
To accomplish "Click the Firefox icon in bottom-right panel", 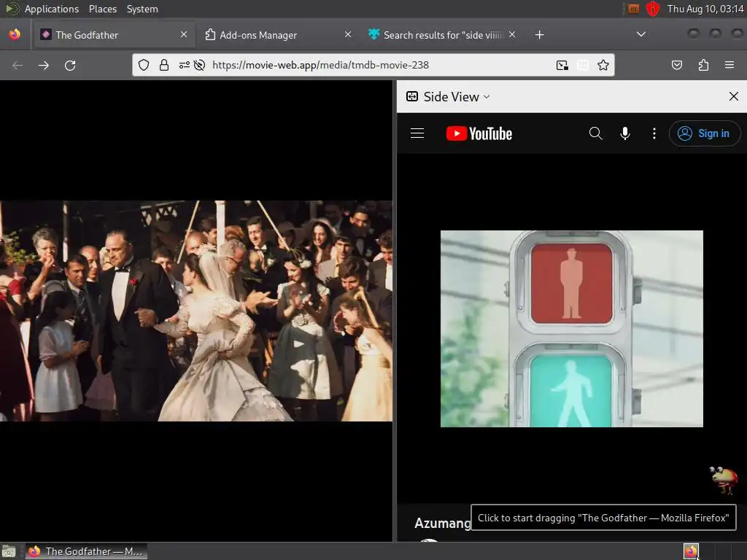I will coord(691,551).
